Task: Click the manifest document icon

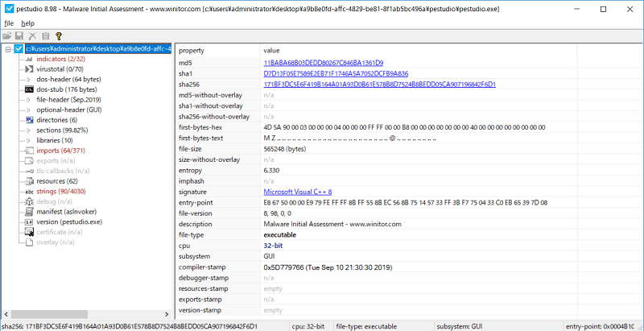Action: click(x=29, y=212)
